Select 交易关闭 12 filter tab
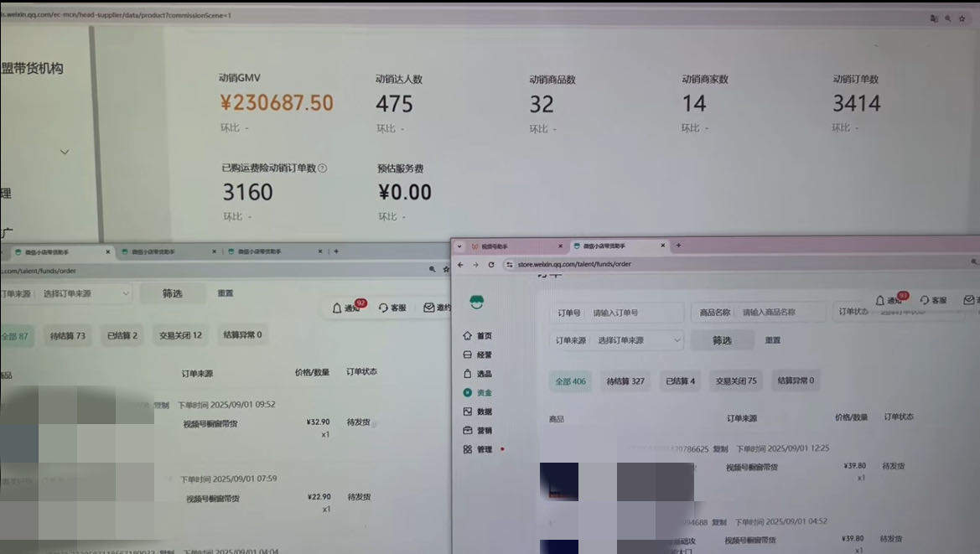The image size is (980, 554). pos(180,335)
